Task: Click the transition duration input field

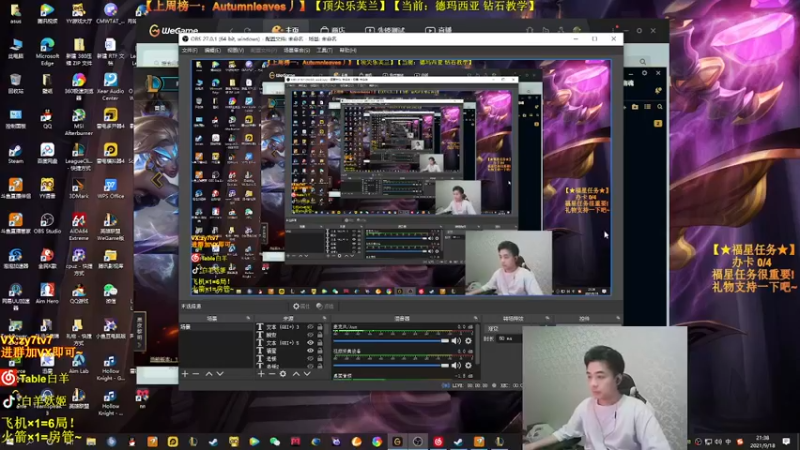Action: point(509,339)
